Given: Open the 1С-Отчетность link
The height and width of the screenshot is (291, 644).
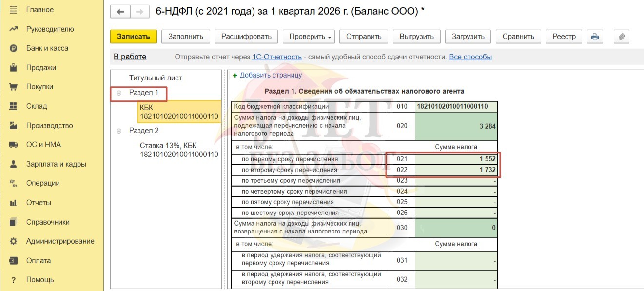Looking at the screenshot, I should point(276,57).
